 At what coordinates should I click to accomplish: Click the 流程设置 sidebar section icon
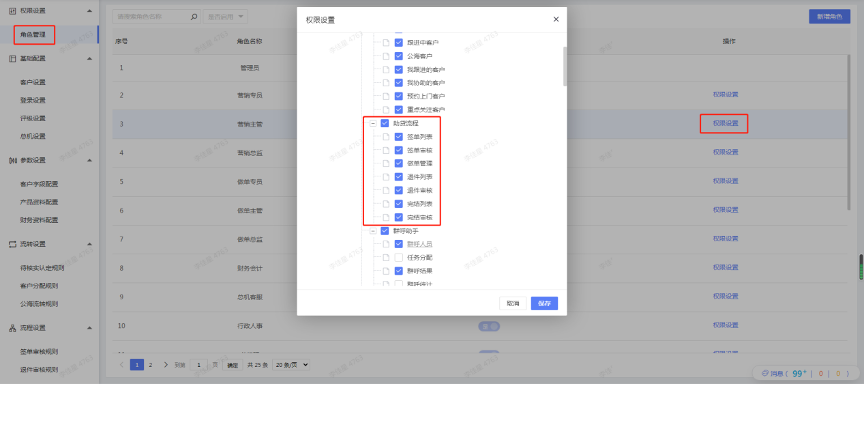[x=13, y=328]
